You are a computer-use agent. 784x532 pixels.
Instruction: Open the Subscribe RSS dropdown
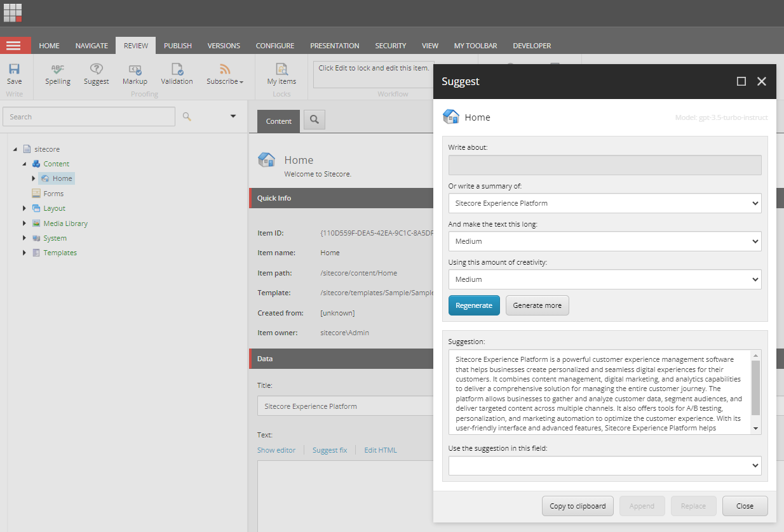coord(225,74)
